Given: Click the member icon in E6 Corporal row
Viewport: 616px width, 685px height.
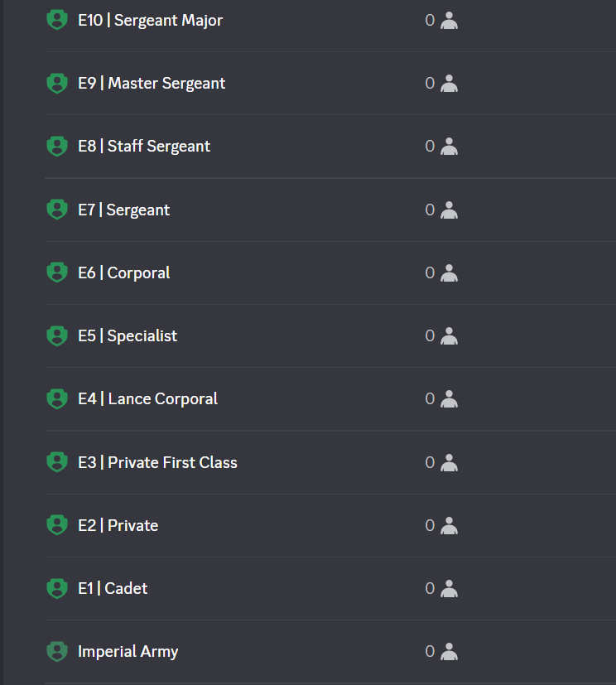Looking at the screenshot, I should point(450,273).
